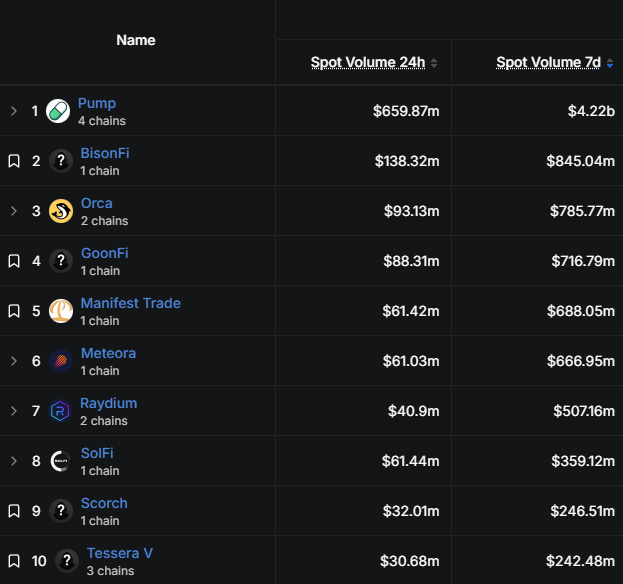Screen dimensions: 623x584
Task: Select Scorch 24h value $32.01m
Action: pyautogui.click(x=411, y=511)
